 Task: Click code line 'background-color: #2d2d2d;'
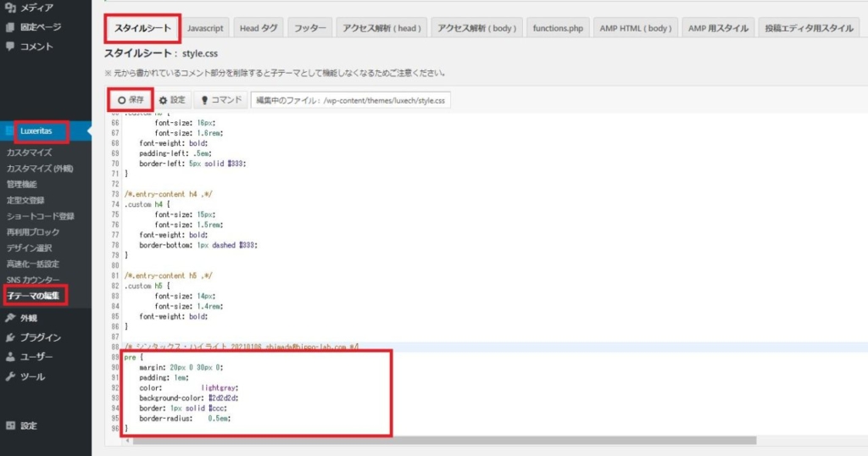coord(189,398)
